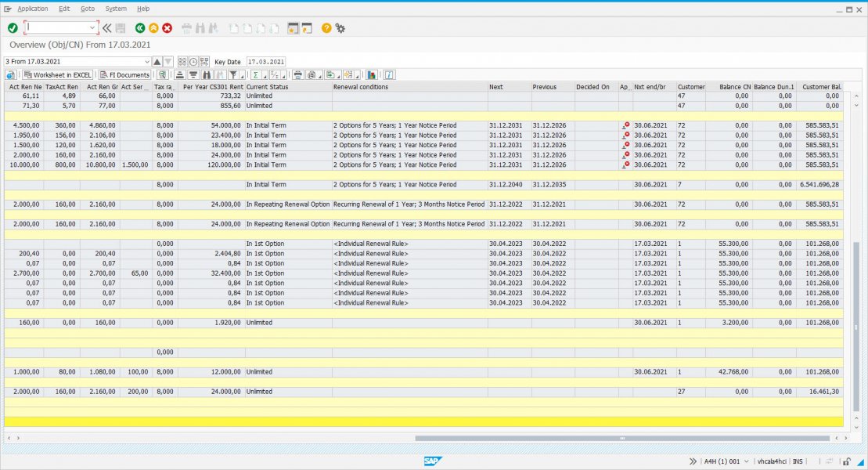The image size is (868, 470).
Task: Cancel with the red X toolbar icon
Action: 167,28
